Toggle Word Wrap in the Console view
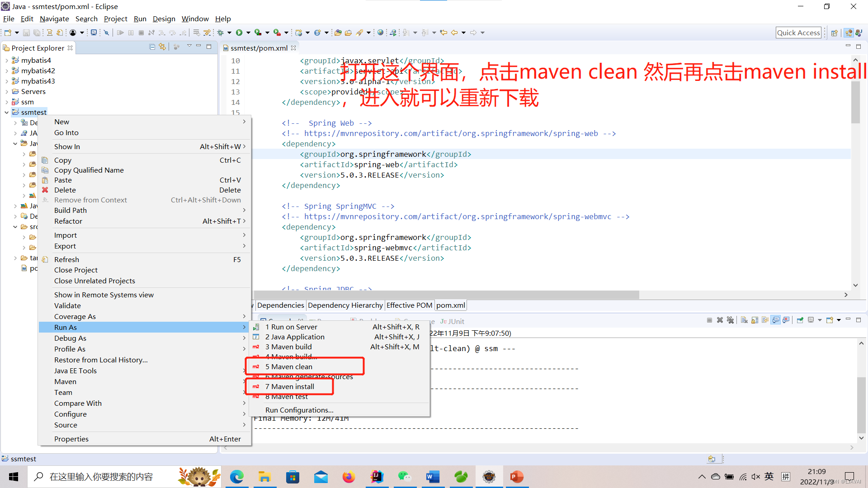 (765, 320)
